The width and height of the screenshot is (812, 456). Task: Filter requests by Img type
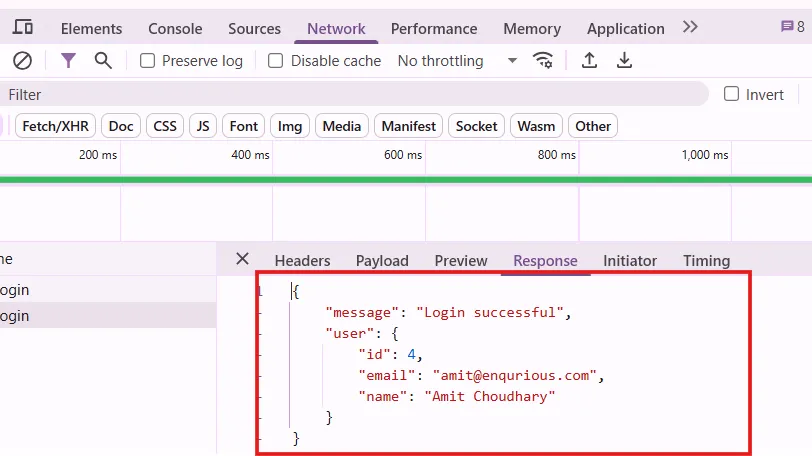(x=290, y=126)
